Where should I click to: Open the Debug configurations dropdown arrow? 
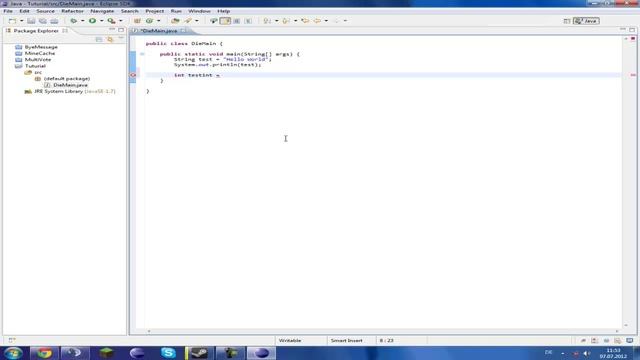pos(82,21)
